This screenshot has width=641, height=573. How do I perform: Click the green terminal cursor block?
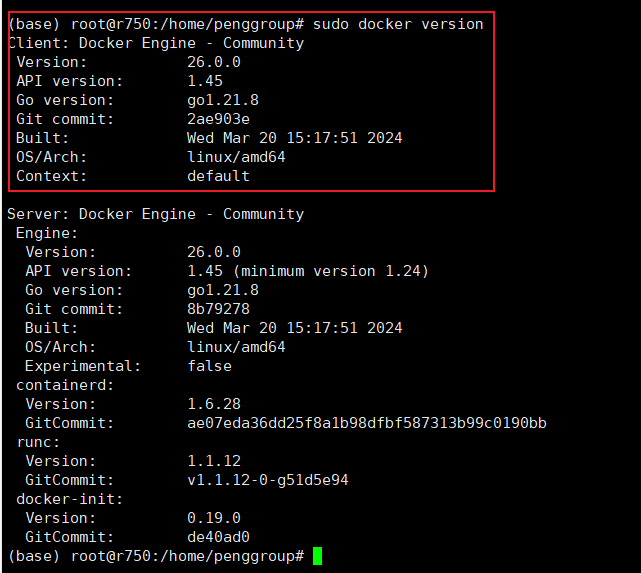coord(317,556)
